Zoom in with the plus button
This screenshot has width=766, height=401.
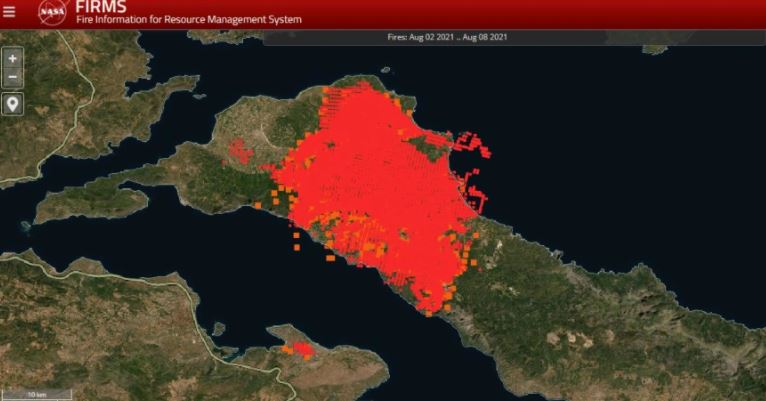[x=13, y=59]
